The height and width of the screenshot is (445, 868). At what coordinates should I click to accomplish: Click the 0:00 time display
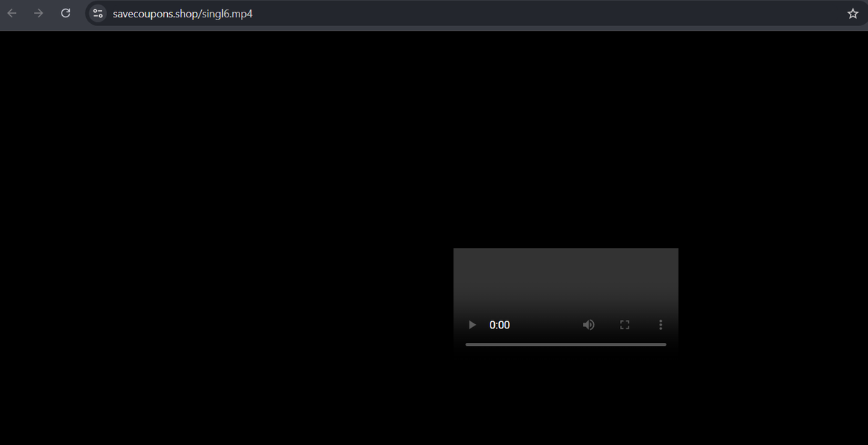click(500, 325)
